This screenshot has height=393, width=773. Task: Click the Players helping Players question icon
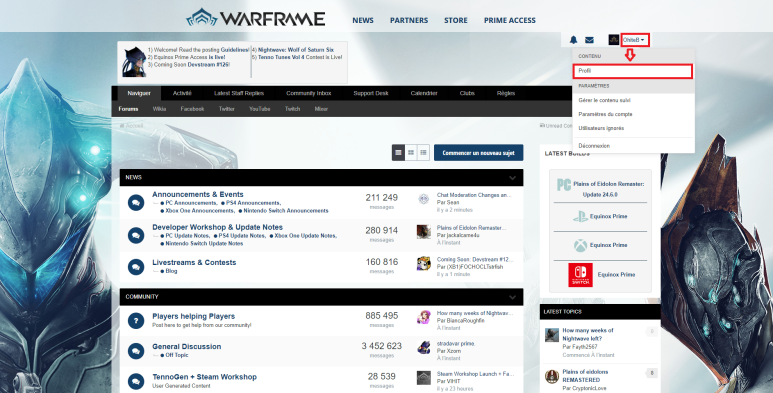coord(136,321)
